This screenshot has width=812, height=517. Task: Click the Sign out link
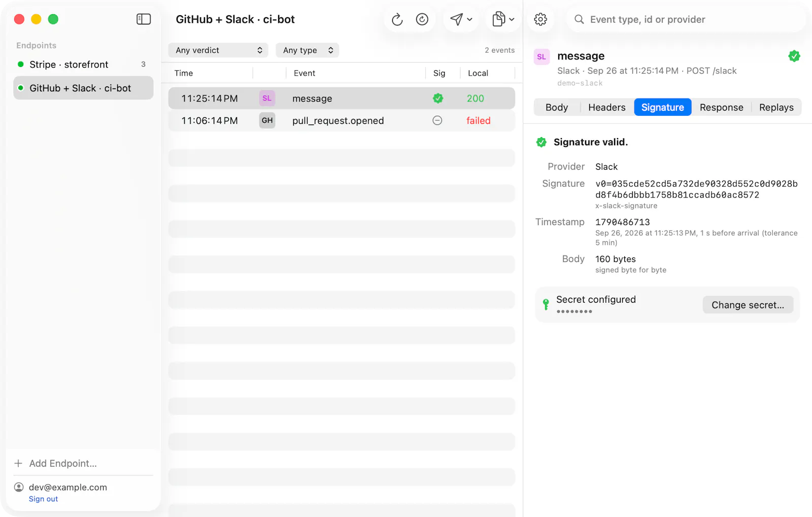pos(44,499)
